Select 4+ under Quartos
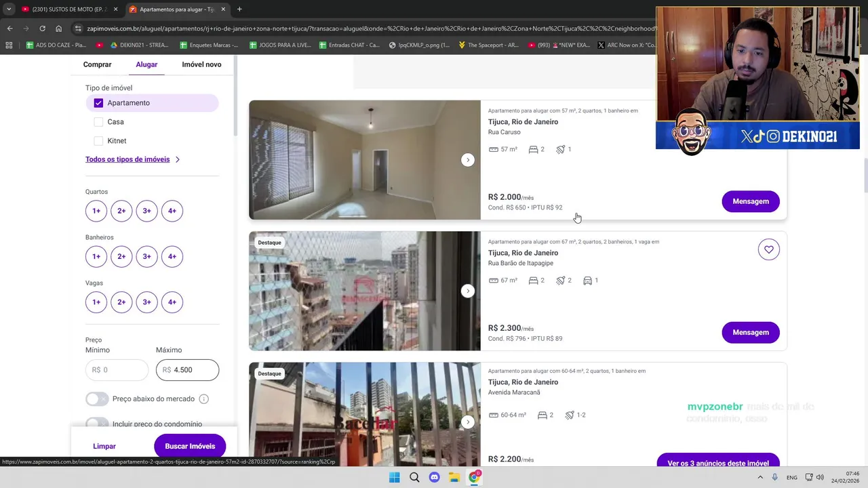The height and width of the screenshot is (488, 868). [172, 211]
